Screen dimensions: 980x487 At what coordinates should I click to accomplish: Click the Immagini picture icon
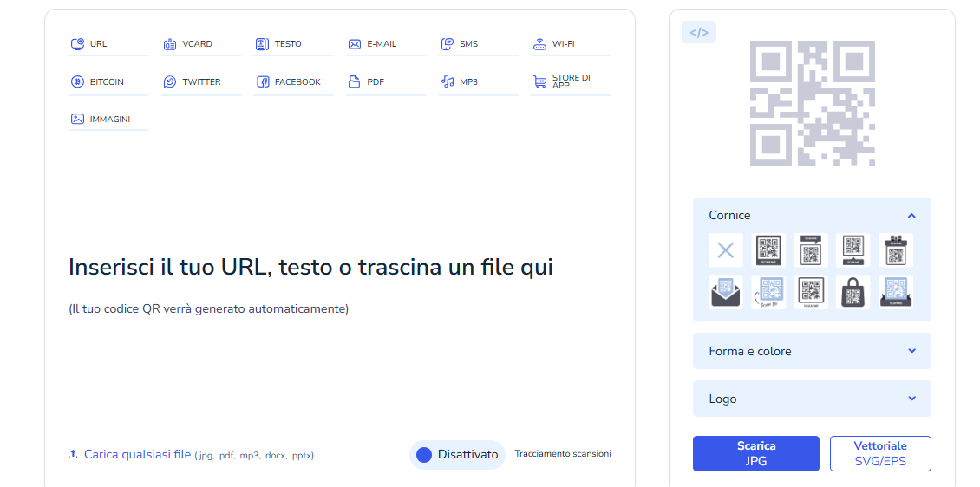pos(77,119)
